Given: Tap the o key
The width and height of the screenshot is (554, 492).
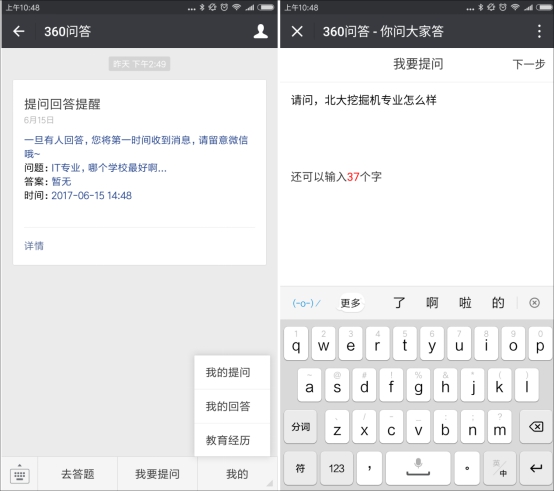Looking at the screenshot, I should pyautogui.click(x=513, y=344).
